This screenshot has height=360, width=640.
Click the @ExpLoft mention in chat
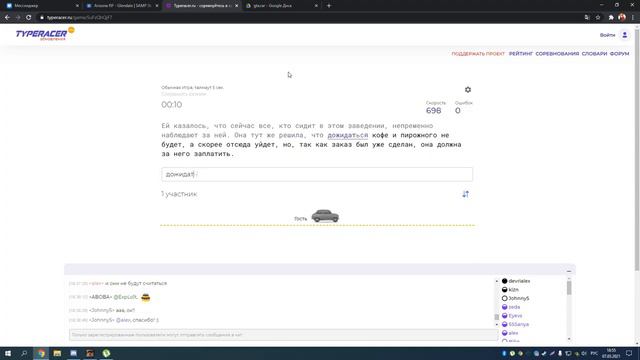[x=125, y=297]
